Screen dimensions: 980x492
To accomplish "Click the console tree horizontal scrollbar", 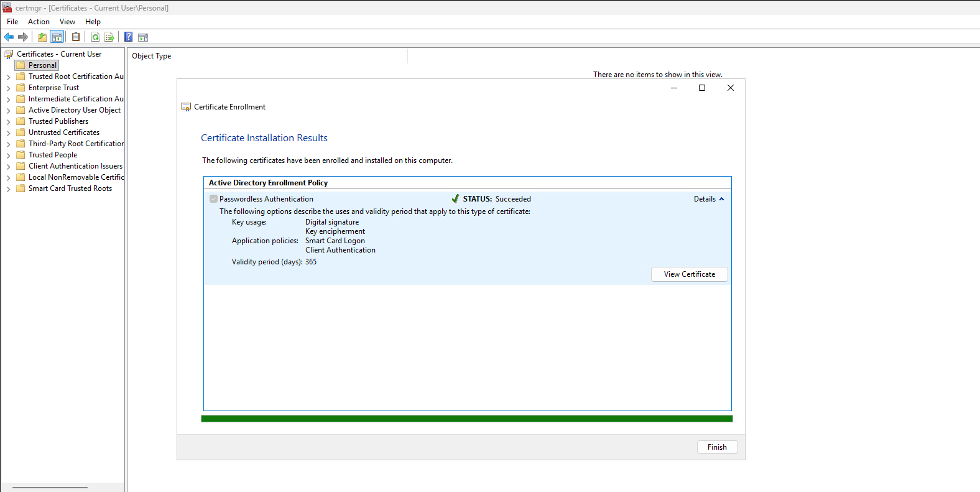I will (x=50, y=488).
